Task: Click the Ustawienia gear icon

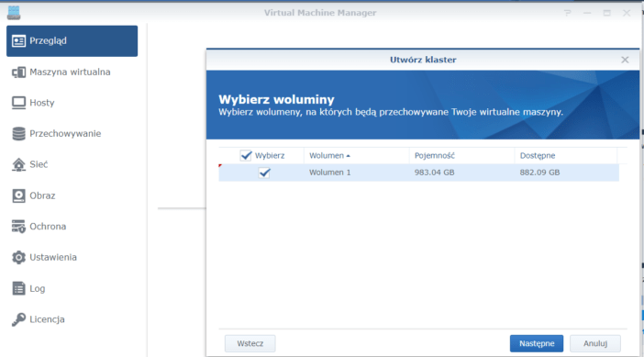Action: click(x=18, y=257)
